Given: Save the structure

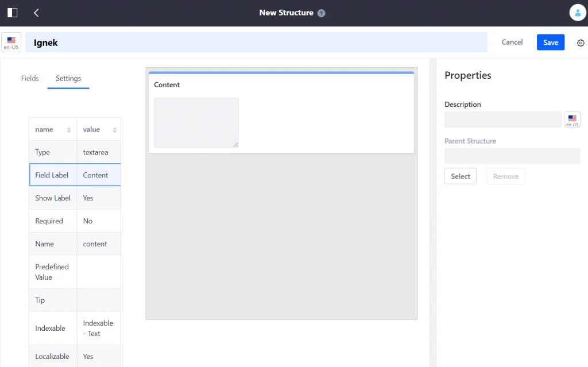Looking at the screenshot, I should click(x=551, y=43).
